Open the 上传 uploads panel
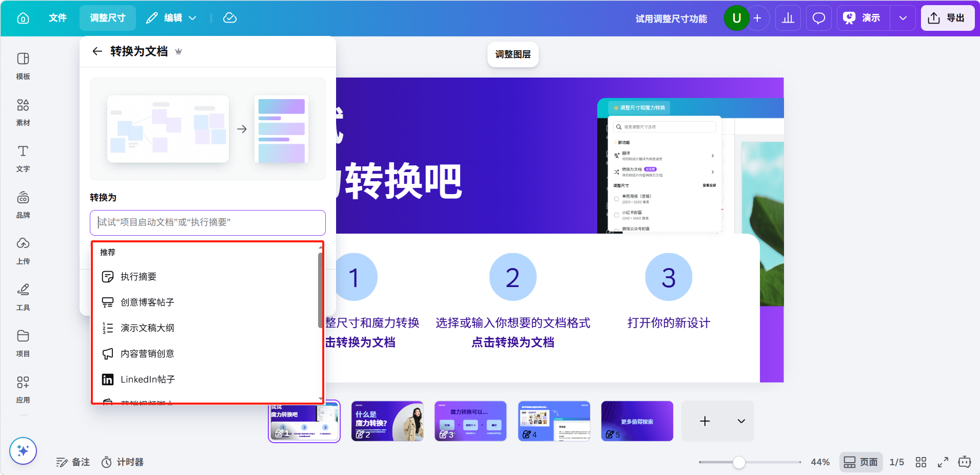This screenshot has width=980, height=475. point(23,251)
